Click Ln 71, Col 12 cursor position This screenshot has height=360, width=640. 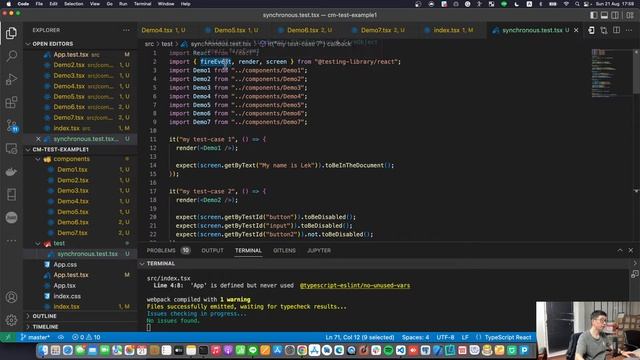tap(360, 337)
